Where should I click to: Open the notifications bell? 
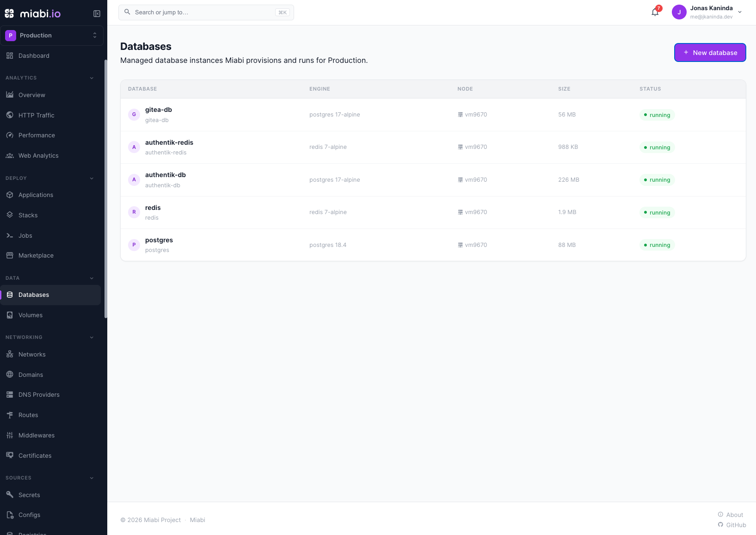pyautogui.click(x=655, y=12)
